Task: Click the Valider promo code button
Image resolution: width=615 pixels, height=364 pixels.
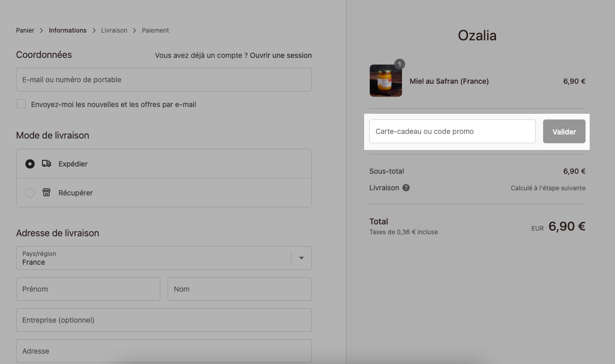Action: click(564, 131)
